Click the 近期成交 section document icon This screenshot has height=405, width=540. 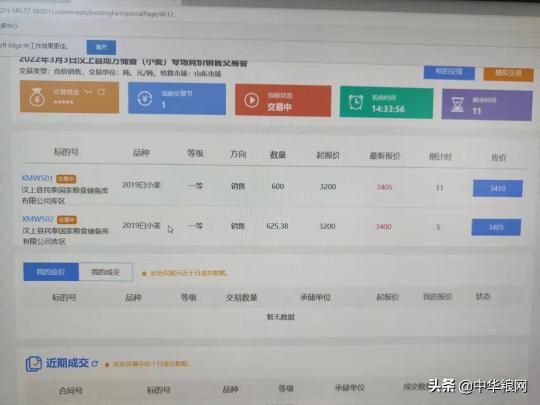pos(33,364)
